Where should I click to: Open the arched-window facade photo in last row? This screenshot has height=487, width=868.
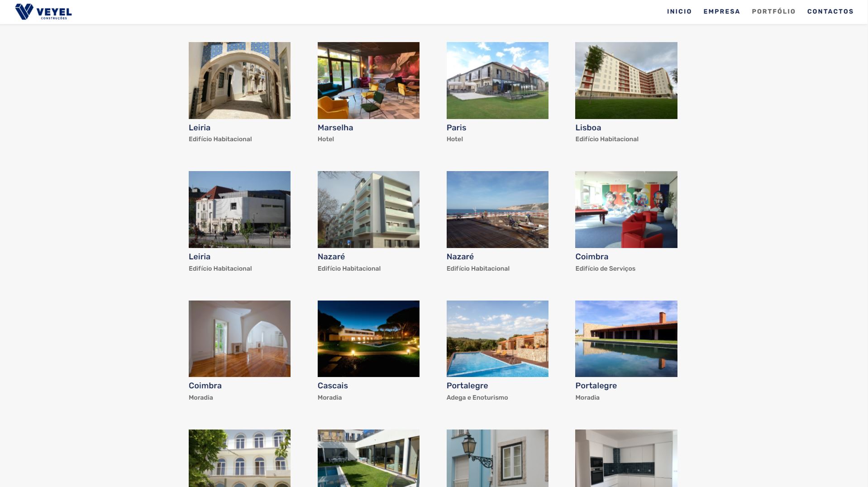[239, 458]
